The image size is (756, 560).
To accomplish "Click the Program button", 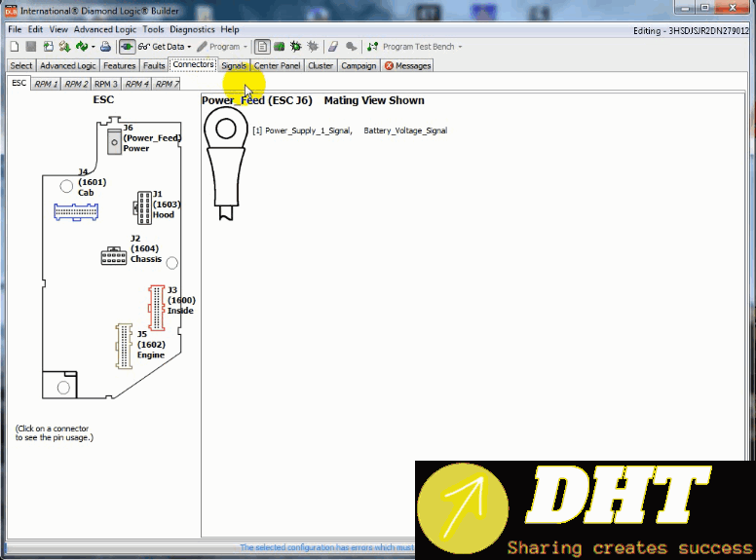I will click(218, 47).
